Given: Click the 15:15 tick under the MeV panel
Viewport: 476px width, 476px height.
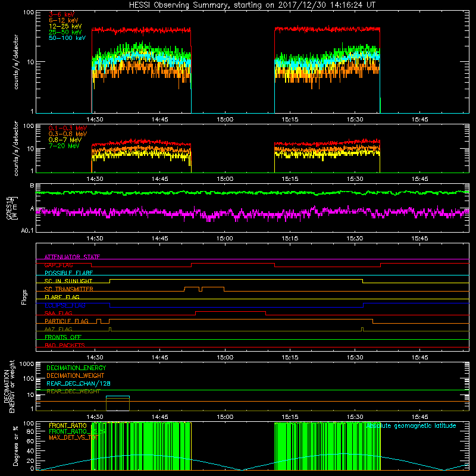Looking at the screenshot, I should point(290,179).
